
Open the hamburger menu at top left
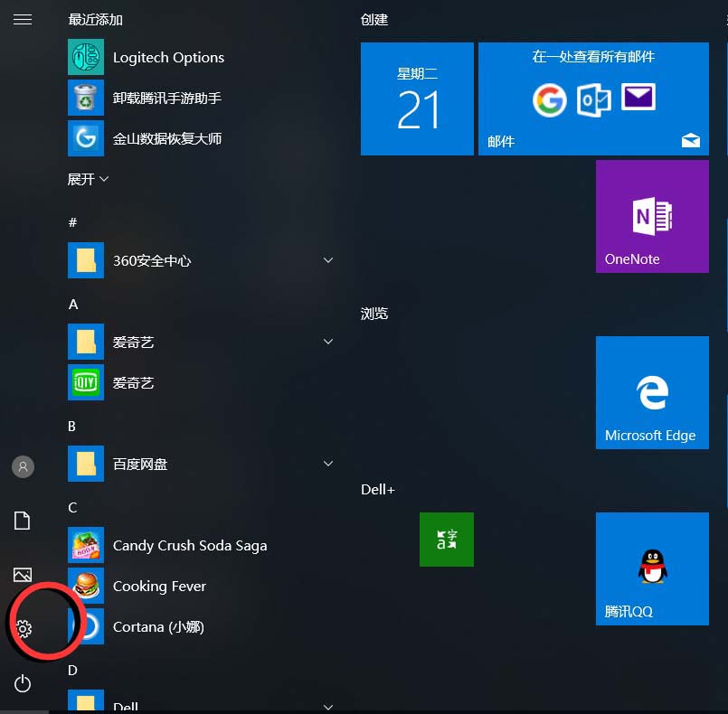tap(23, 19)
